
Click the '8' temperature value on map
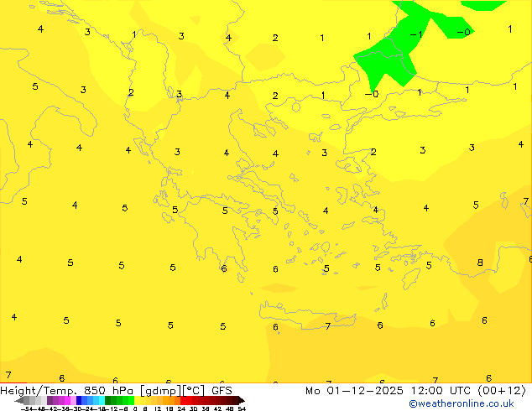480,263
